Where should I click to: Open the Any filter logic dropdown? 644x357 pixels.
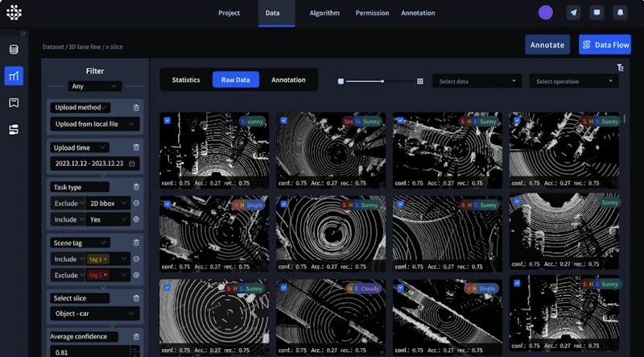click(95, 86)
